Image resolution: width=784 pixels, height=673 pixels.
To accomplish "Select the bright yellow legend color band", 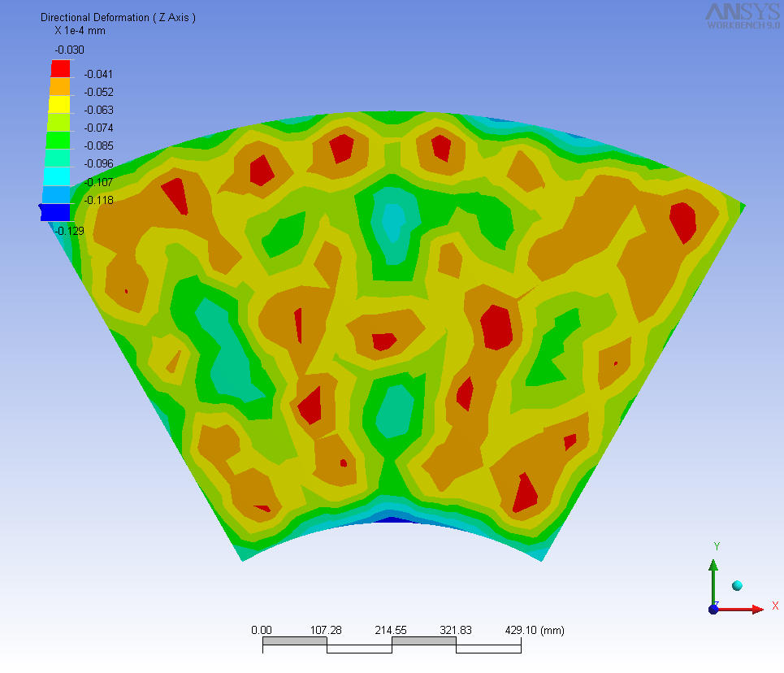I will [59, 104].
